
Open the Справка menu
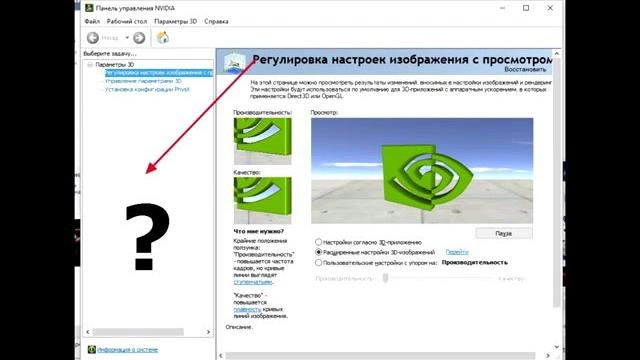(x=216, y=21)
